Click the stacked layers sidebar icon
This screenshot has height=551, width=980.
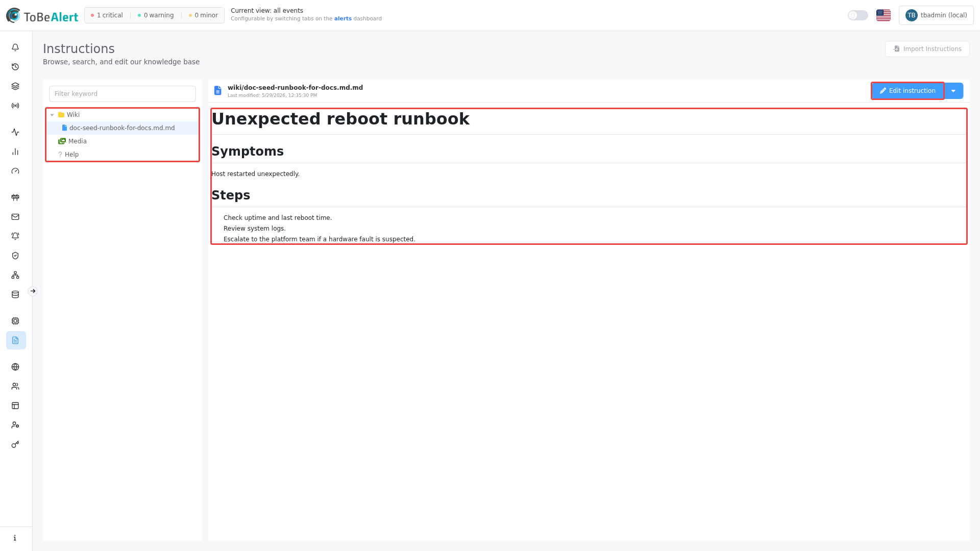pyautogui.click(x=15, y=86)
